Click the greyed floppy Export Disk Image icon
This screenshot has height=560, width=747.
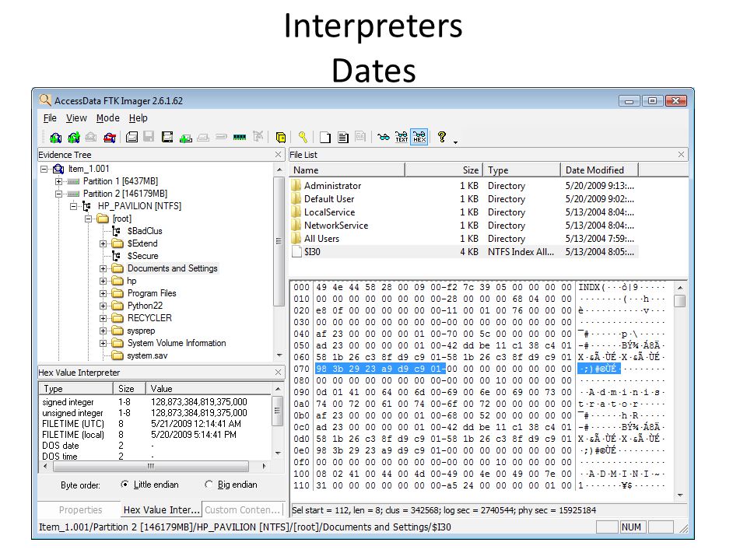[x=149, y=137]
